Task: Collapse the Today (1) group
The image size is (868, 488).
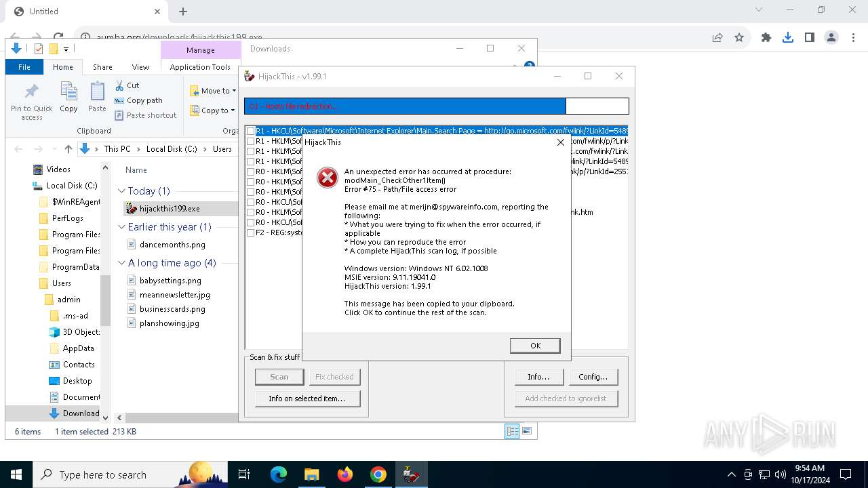Action: (122, 191)
